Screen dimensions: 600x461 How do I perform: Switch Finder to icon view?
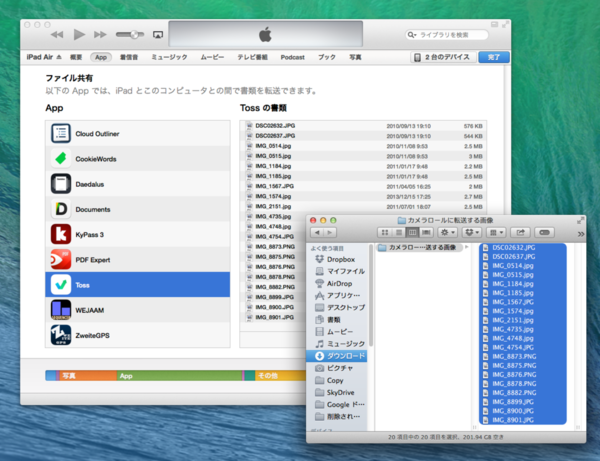coord(384,232)
